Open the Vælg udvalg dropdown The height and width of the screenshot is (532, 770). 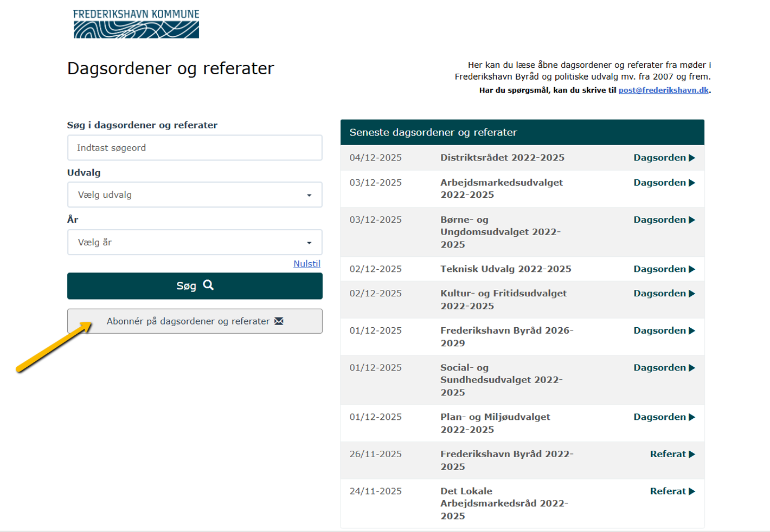pyautogui.click(x=194, y=195)
